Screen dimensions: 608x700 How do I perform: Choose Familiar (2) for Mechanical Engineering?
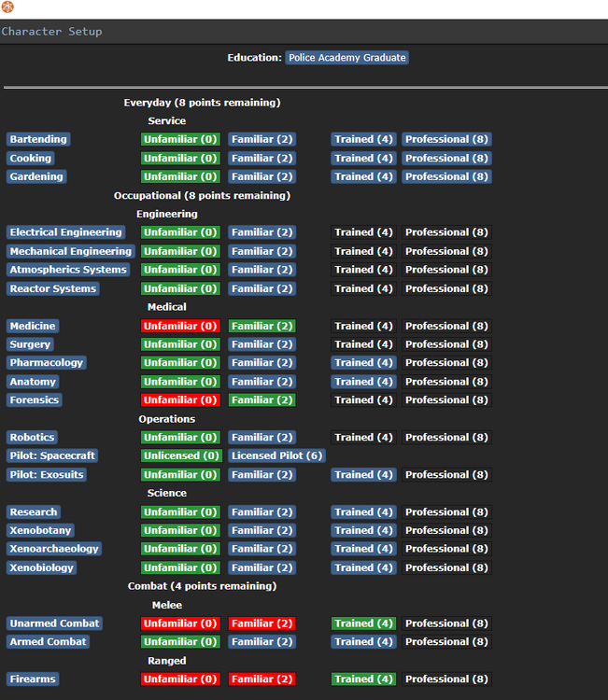pos(262,251)
